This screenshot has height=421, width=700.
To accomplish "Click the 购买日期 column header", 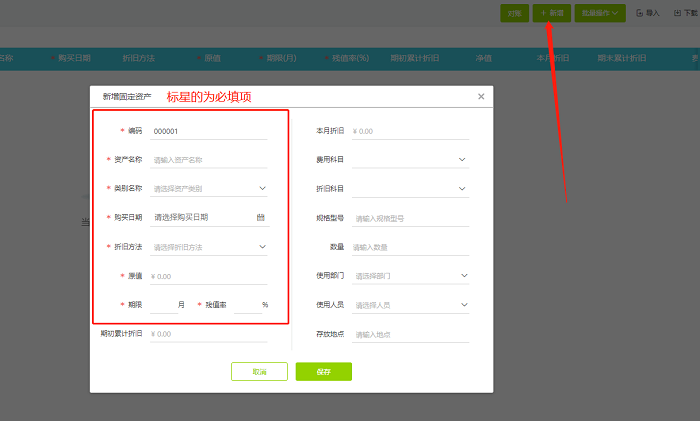I will point(74,58).
